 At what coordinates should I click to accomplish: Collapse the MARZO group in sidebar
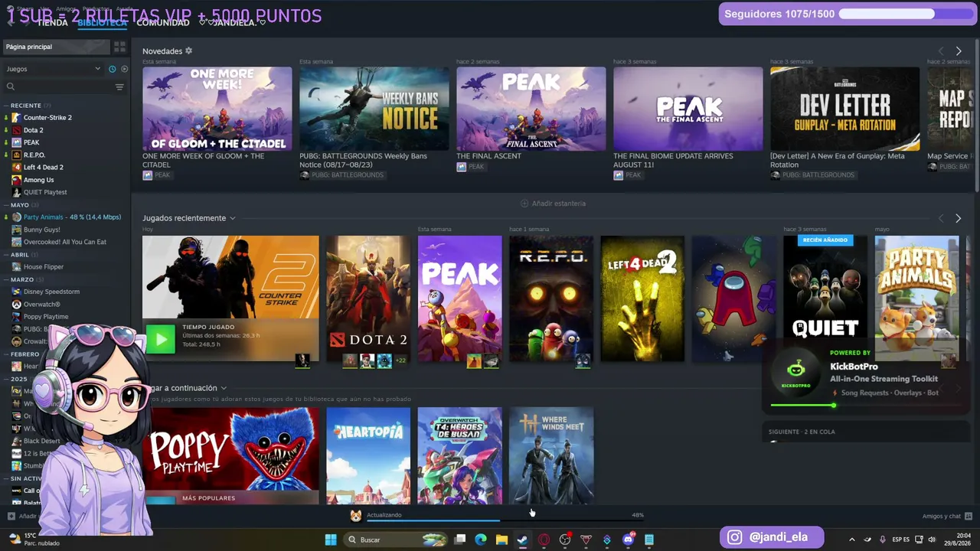6,279
